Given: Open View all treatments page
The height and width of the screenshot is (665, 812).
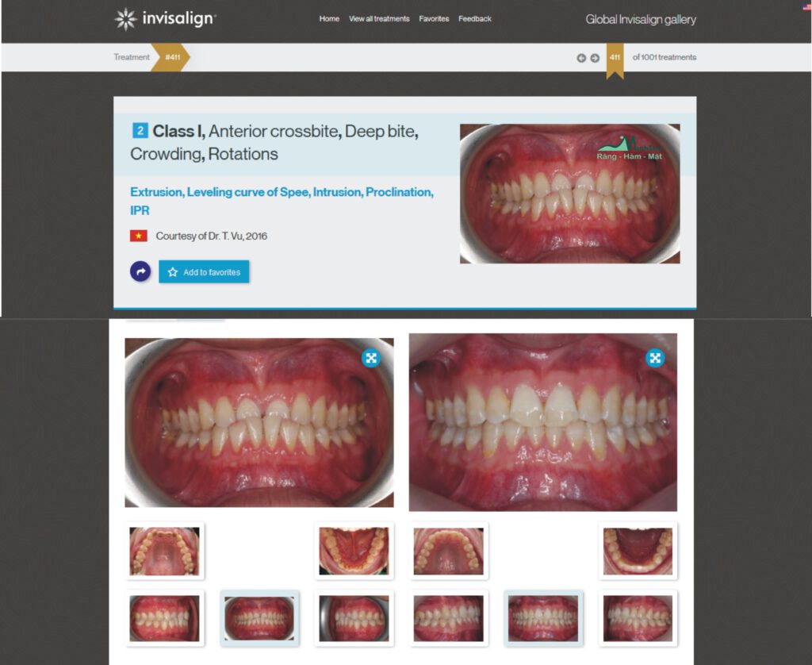Looking at the screenshot, I should click(379, 19).
